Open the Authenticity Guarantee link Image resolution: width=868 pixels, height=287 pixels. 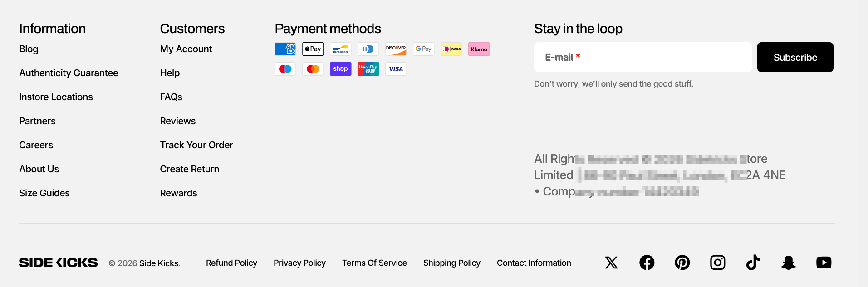pyautogui.click(x=69, y=73)
